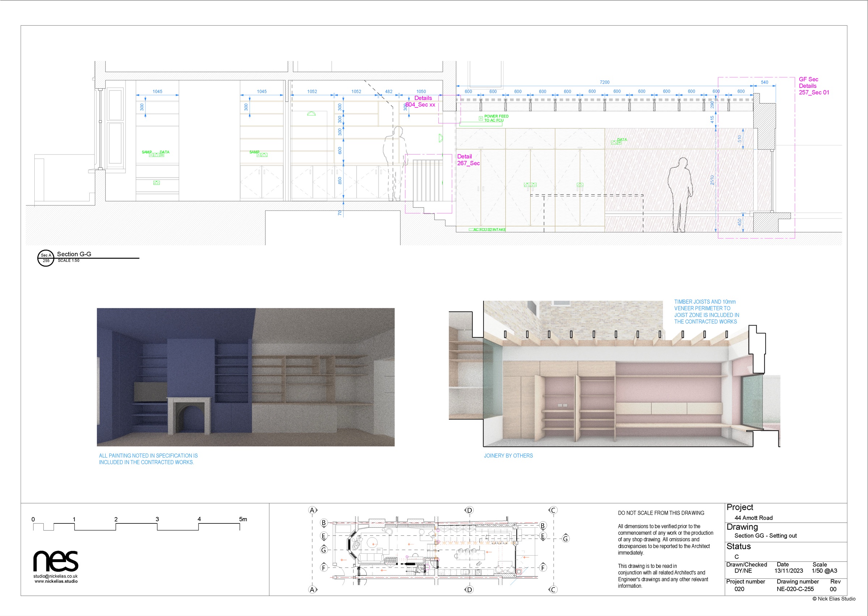
Task: Click the 0 mark on the scale bar
Action: 33,520
